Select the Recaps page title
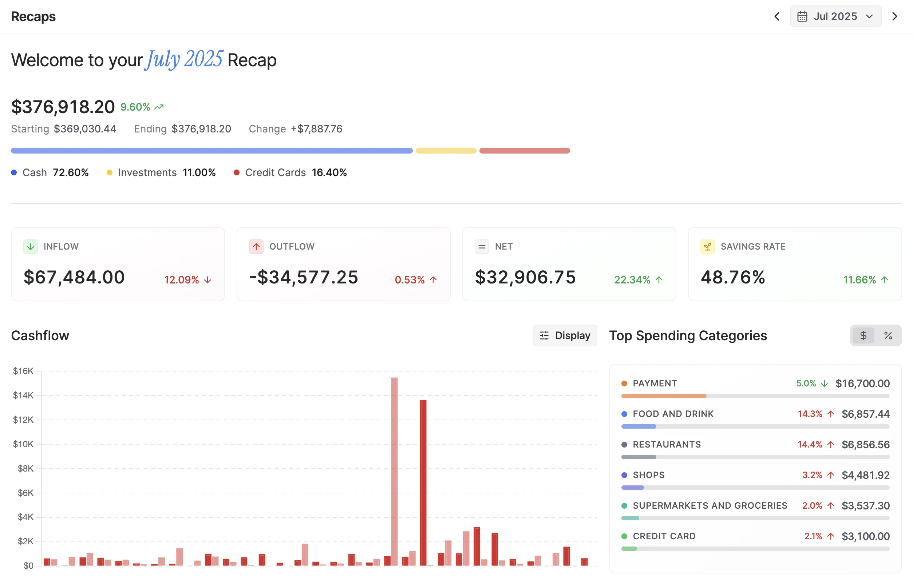Screen dimensions: 913x588 [x=33, y=16]
